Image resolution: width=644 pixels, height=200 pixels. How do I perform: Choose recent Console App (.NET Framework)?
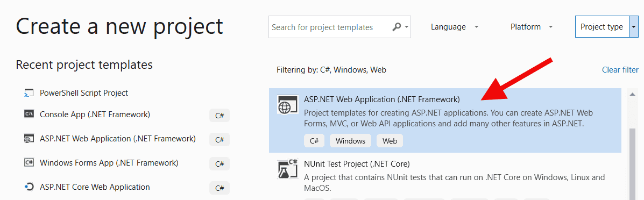pos(95,114)
